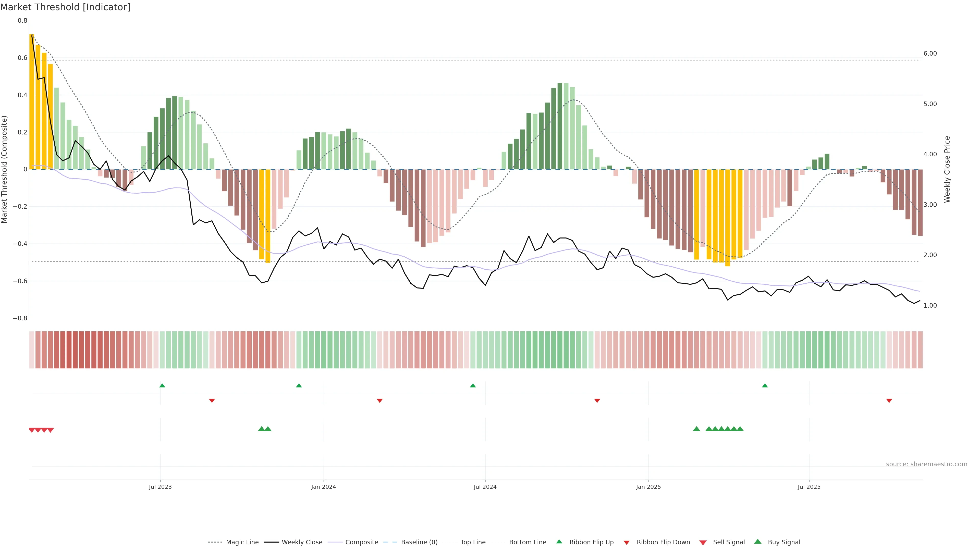Click the Buy Signal legend marker
This screenshot has width=980, height=551.
758,542
